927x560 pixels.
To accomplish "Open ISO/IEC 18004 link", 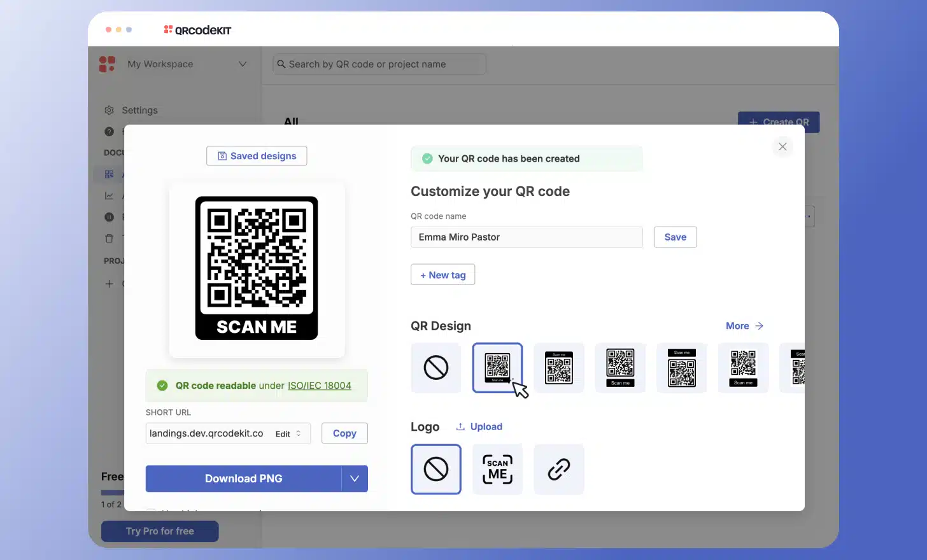I will tap(320, 386).
